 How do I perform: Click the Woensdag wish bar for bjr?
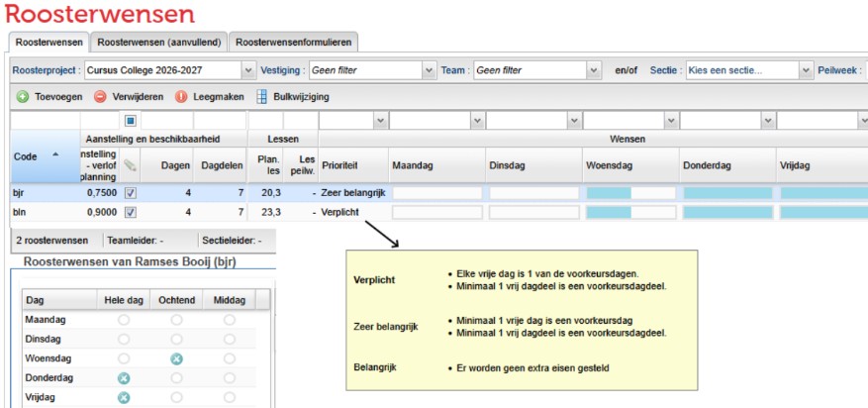coord(630,193)
